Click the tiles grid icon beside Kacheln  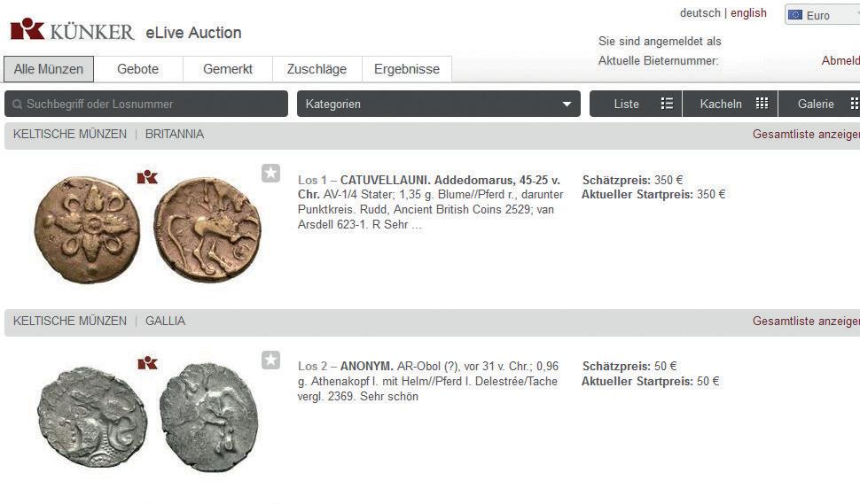click(x=762, y=104)
